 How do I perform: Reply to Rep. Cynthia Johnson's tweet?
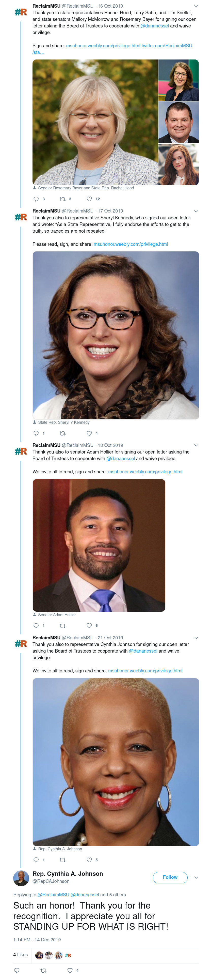click(17, 970)
